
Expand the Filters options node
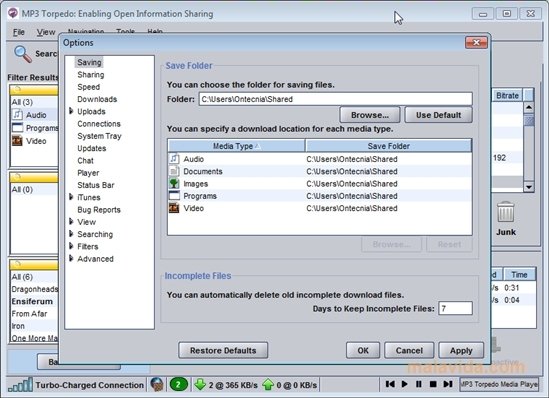(x=71, y=246)
